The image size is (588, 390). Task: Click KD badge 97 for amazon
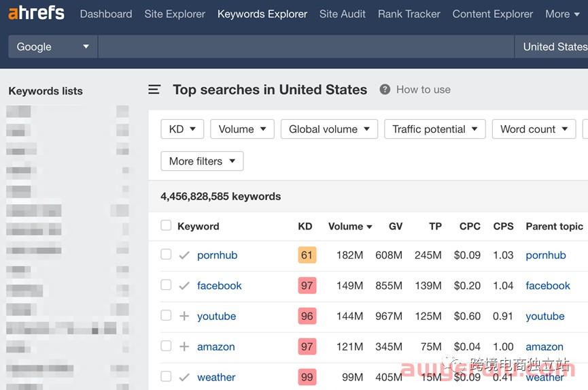307,346
